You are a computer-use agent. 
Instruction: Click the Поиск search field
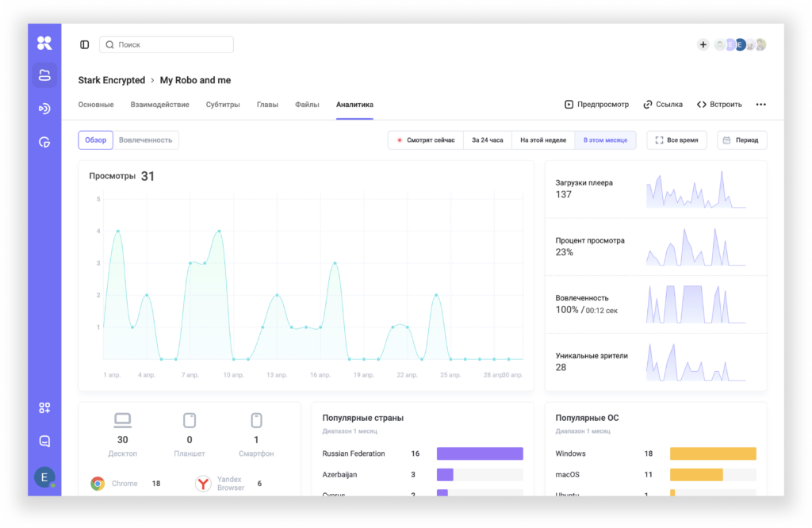tap(167, 45)
